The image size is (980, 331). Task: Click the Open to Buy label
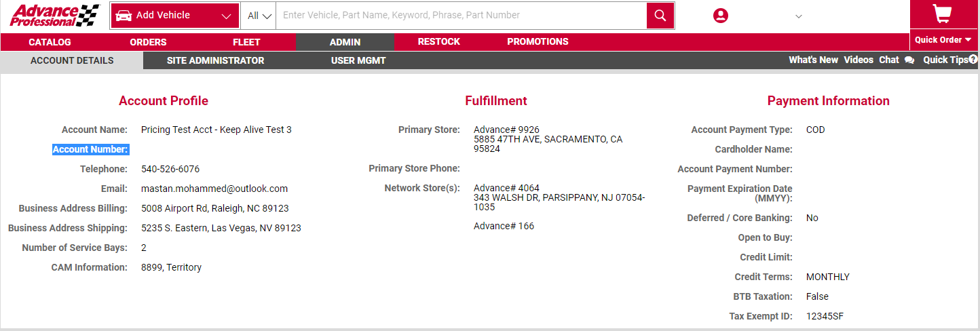pyautogui.click(x=766, y=237)
